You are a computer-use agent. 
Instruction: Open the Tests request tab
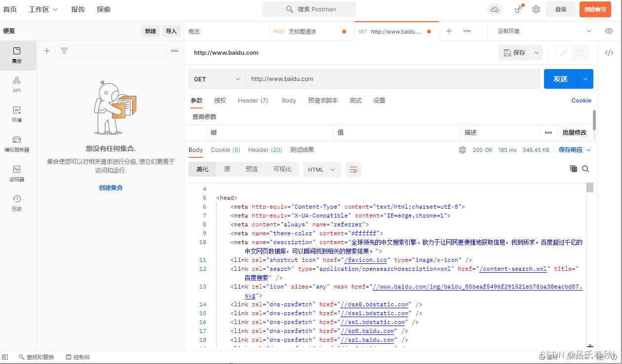click(x=355, y=101)
